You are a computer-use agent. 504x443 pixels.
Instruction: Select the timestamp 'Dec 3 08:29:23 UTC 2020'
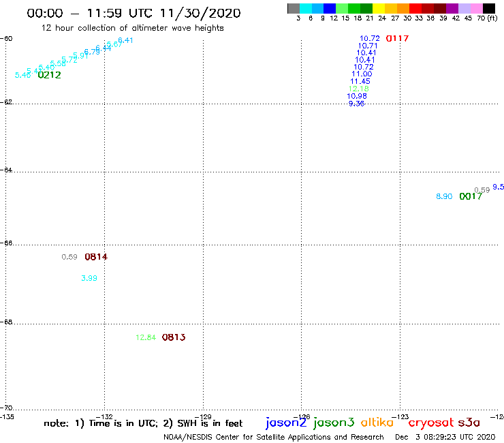(445, 438)
